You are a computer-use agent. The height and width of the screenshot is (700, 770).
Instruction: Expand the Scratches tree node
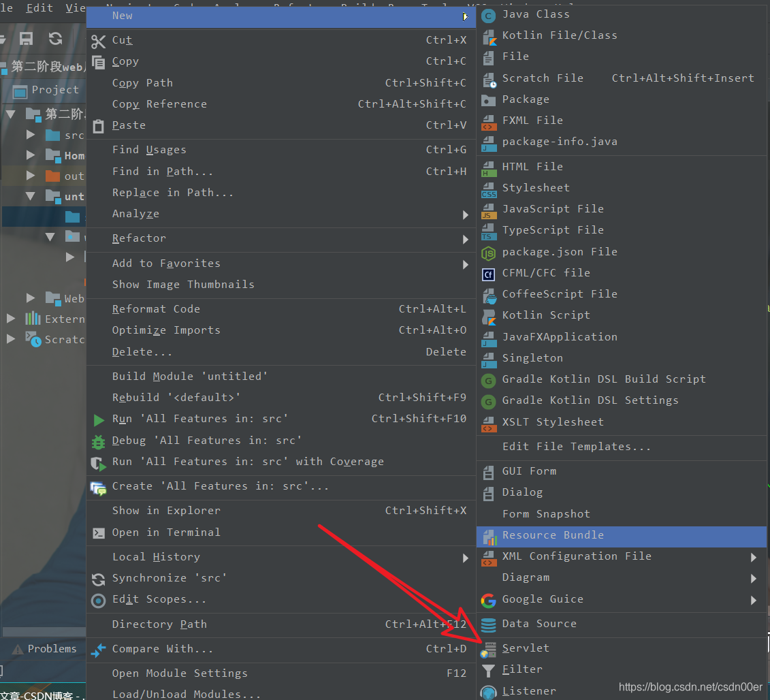tap(10, 338)
